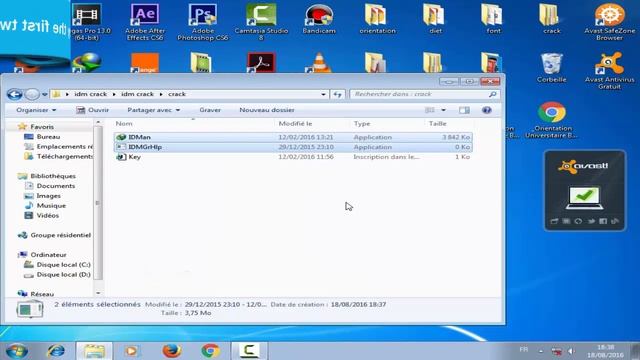Open Adobe After Effects CS6 desktop shortcut
This screenshot has height=360, width=640.
pos(145,22)
